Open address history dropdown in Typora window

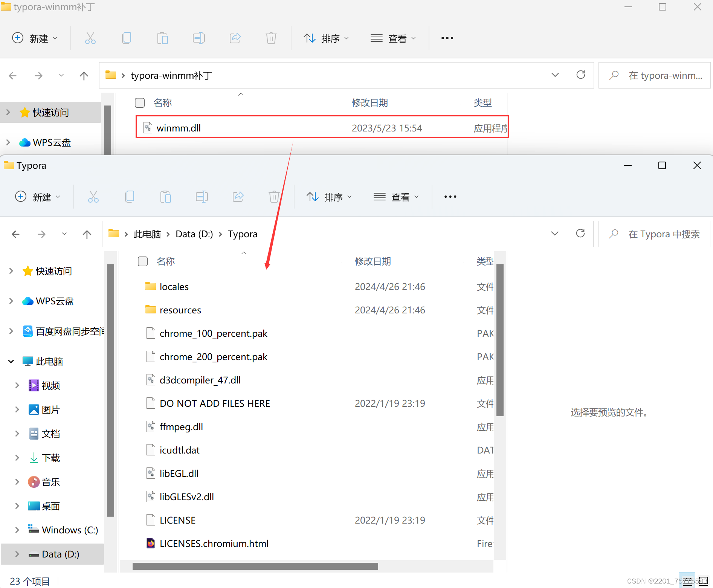point(555,234)
